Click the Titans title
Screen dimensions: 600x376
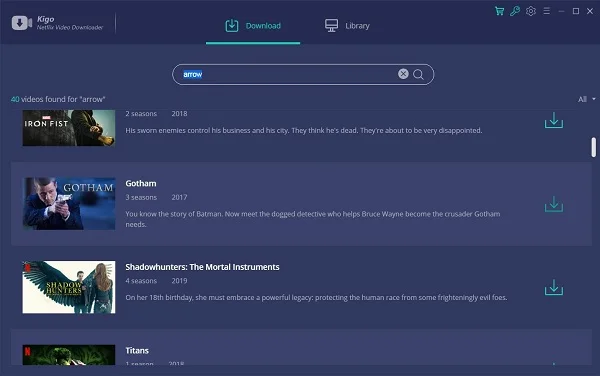click(137, 350)
